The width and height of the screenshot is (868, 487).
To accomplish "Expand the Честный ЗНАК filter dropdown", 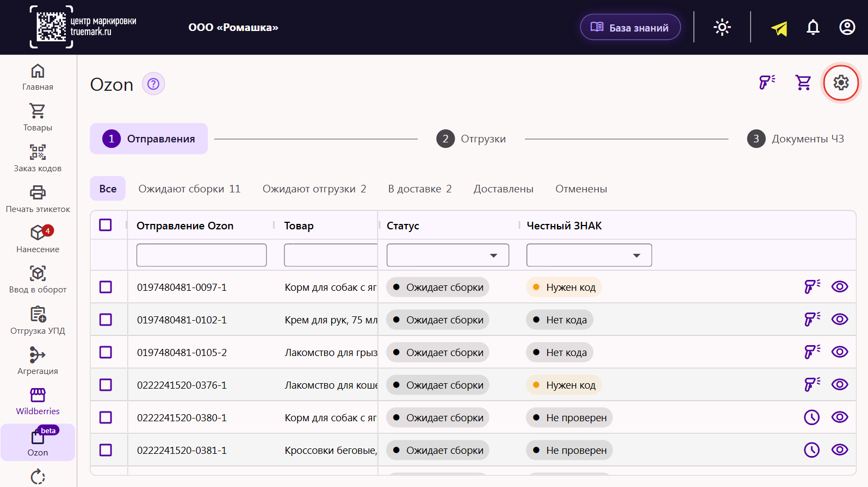I will pyautogui.click(x=589, y=255).
